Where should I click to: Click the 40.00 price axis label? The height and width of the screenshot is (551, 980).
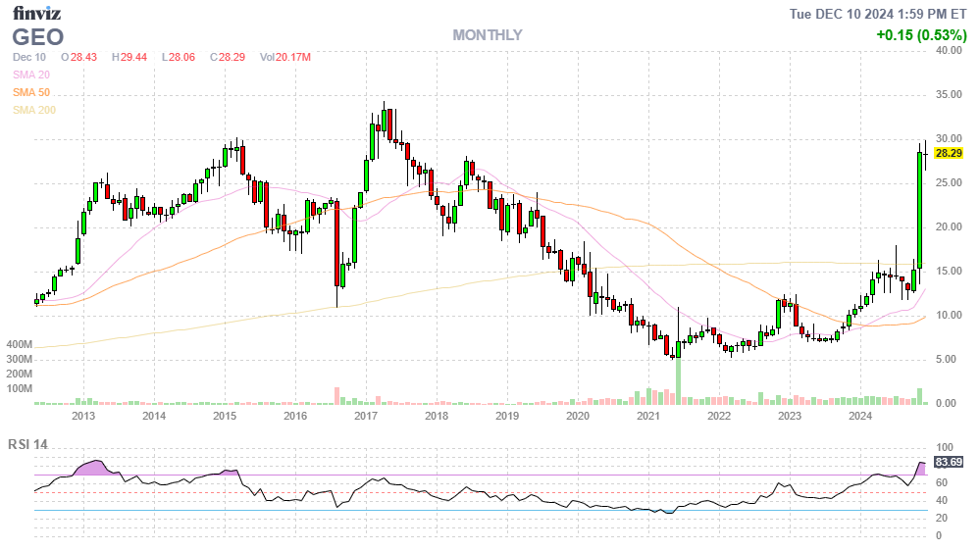pos(948,50)
